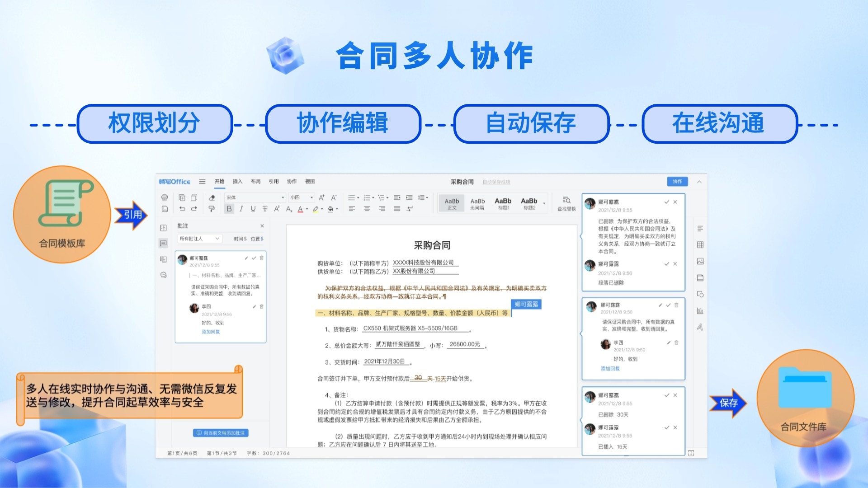Sort comments by 时间
868x488 pixels.
pyautogui.click(x=241, y=239)
